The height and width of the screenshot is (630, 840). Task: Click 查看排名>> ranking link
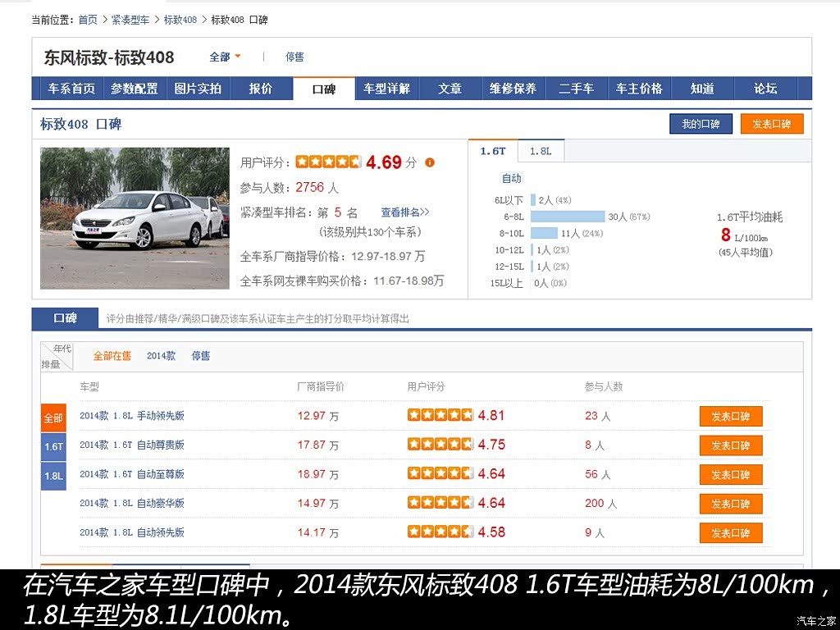[x=405, y=212]
